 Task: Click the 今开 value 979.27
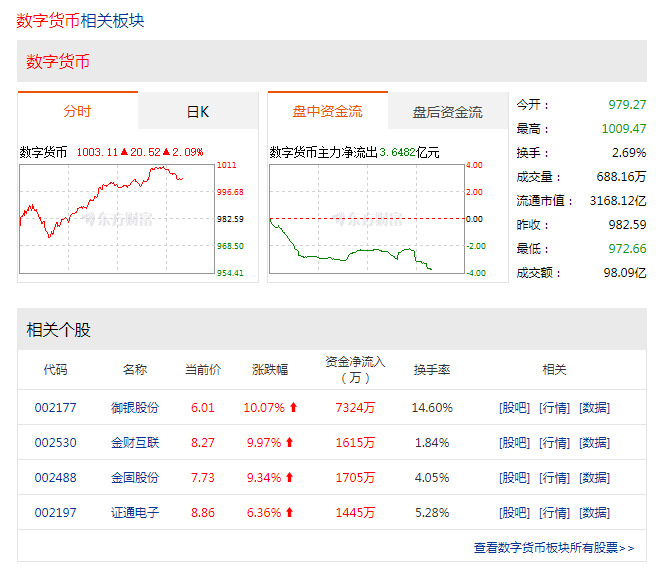pyautogui.click(x=627, y=104)
